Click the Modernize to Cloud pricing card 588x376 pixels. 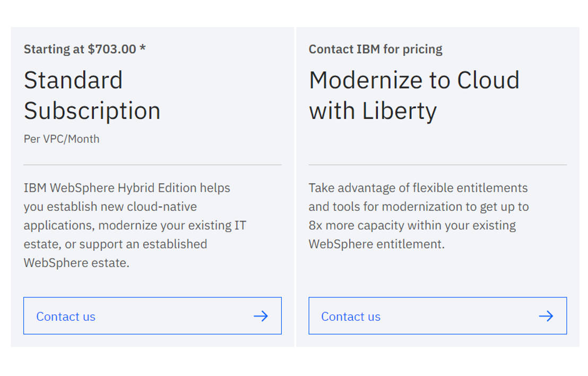pos(437,186)
